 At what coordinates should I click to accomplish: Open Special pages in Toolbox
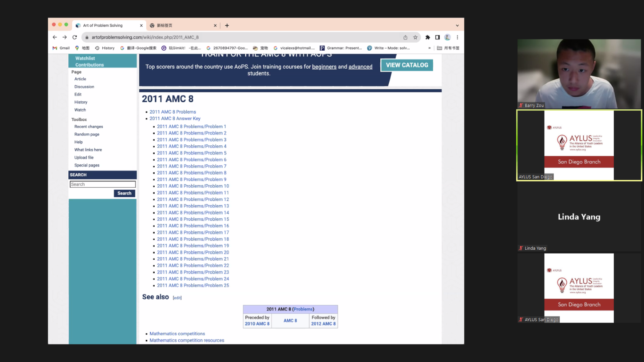(87, 165)
